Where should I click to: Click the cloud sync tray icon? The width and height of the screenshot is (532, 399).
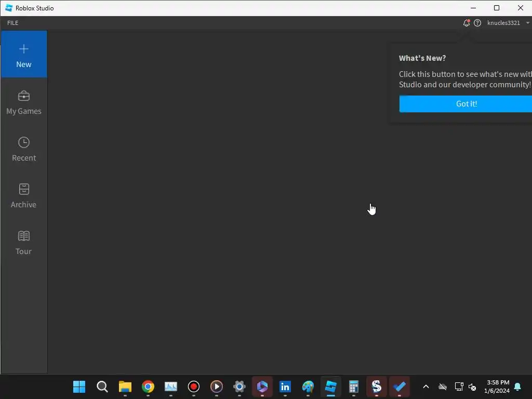click(x=443, y=387)
